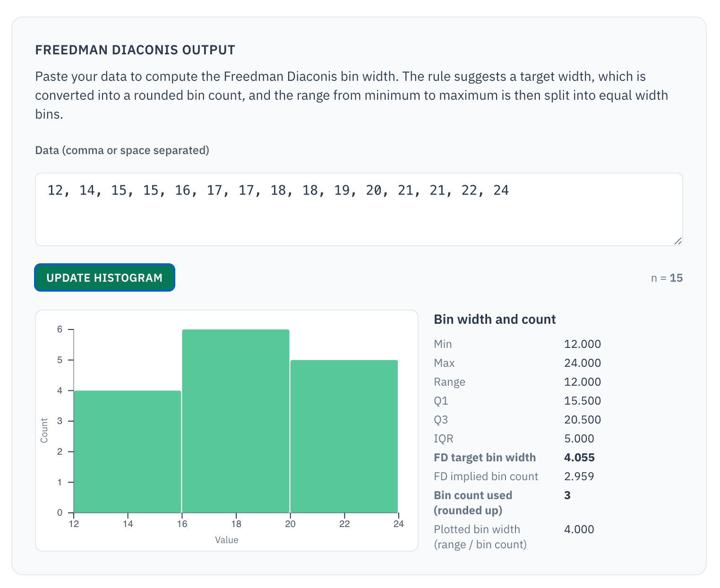Click the n = 15 sample counter

coord(667,278)
